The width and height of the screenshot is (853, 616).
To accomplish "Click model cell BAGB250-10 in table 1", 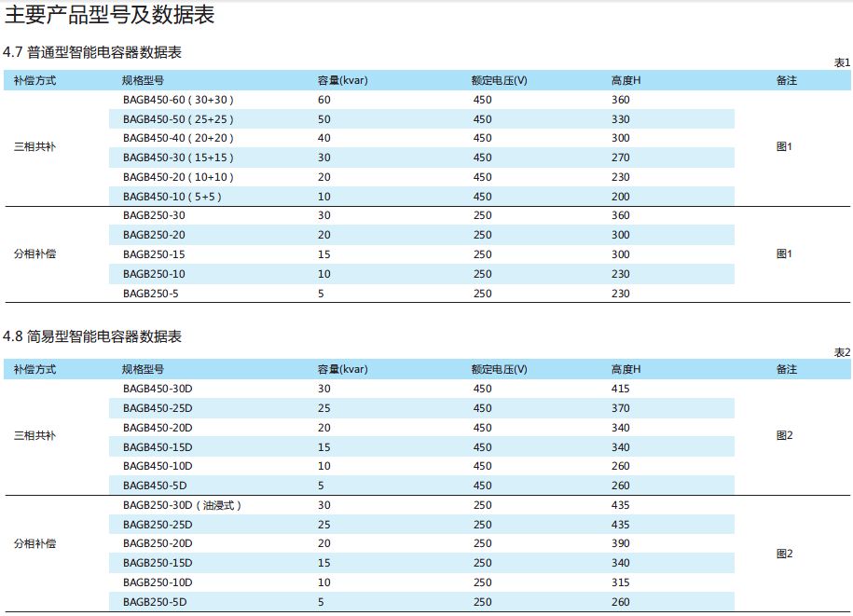I will tap(154, 274).
